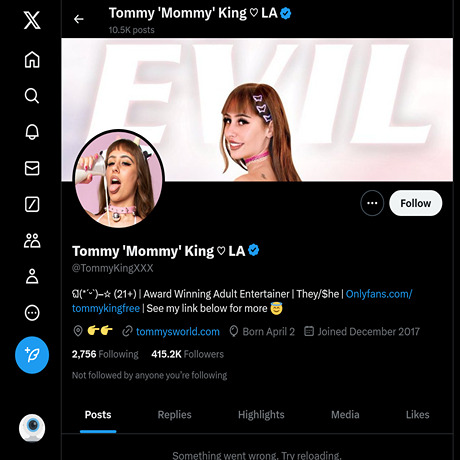
Task: Open account switcher avatar at bottom
Action: [32, 428]
